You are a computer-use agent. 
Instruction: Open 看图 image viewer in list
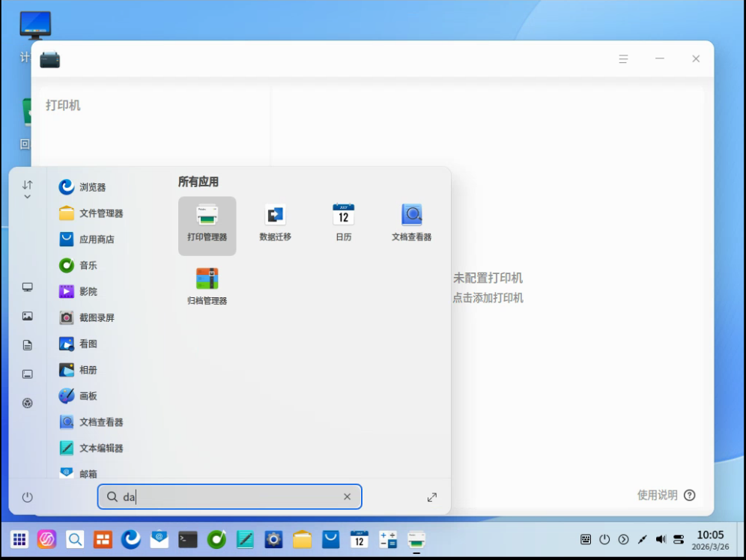78,343
